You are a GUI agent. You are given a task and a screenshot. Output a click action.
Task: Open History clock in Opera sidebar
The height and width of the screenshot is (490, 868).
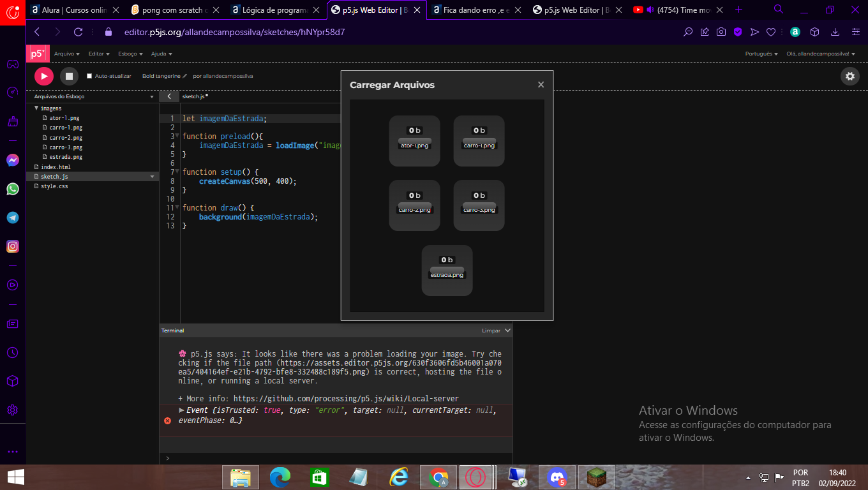(13, 352)
